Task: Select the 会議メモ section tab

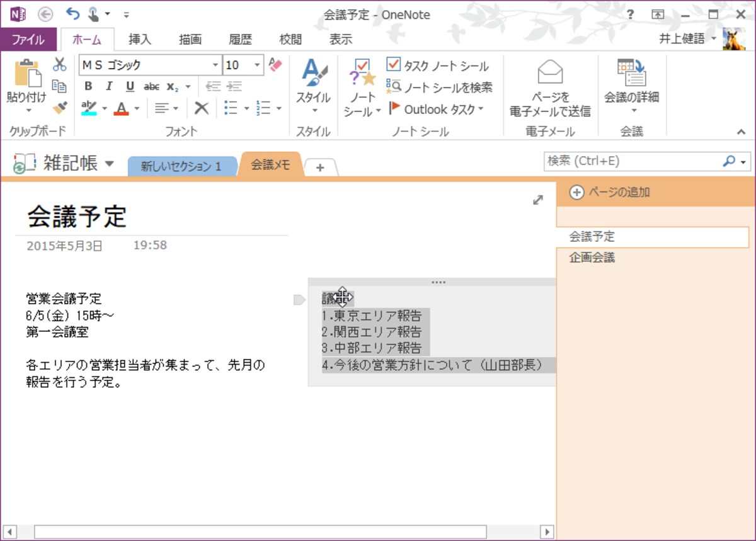Action: point(271,164)
